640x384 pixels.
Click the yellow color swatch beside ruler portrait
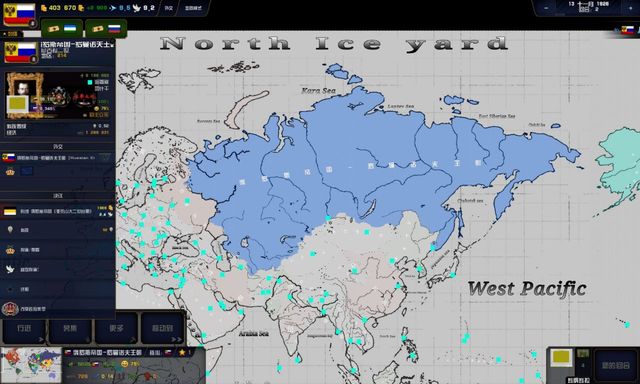17,104
